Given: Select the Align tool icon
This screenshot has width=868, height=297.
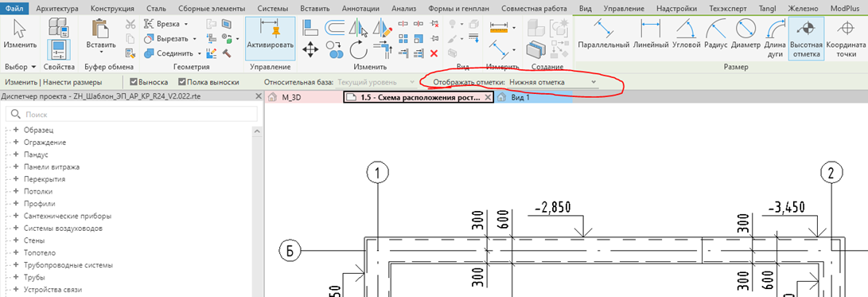Looking at the screenshot, I should pyautogui.click(x=310, y=27).
